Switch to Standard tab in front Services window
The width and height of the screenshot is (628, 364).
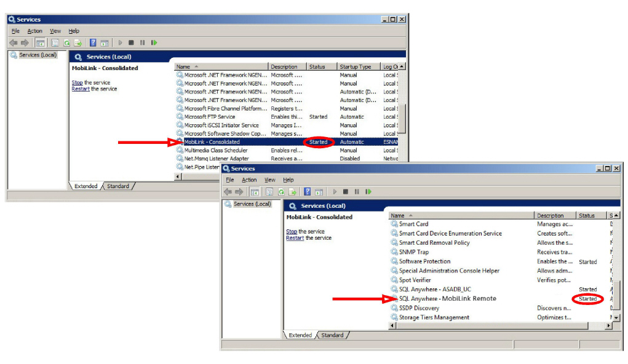332,335
